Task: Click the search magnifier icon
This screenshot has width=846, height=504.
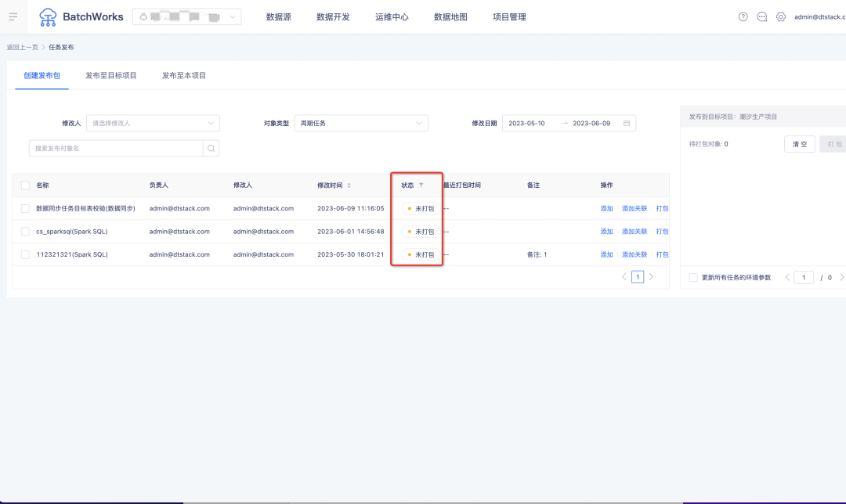Action: pos(211,148)
